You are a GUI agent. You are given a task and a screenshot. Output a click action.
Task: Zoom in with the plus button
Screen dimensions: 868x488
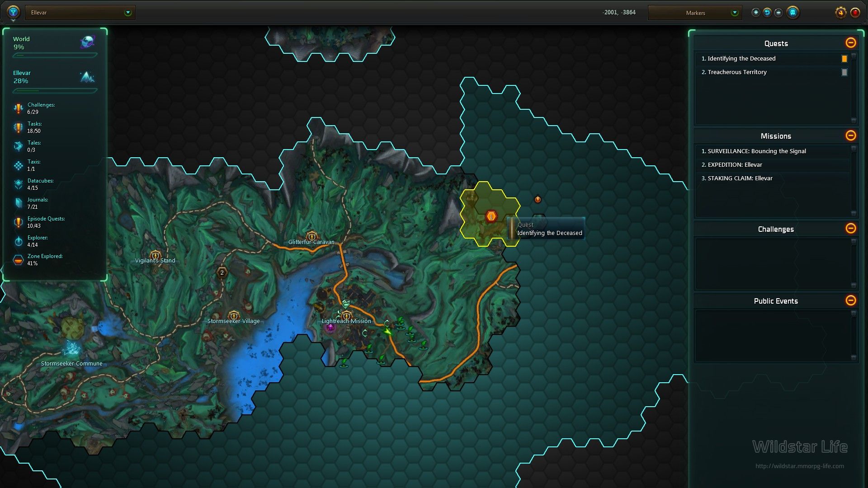click(755, 13)
